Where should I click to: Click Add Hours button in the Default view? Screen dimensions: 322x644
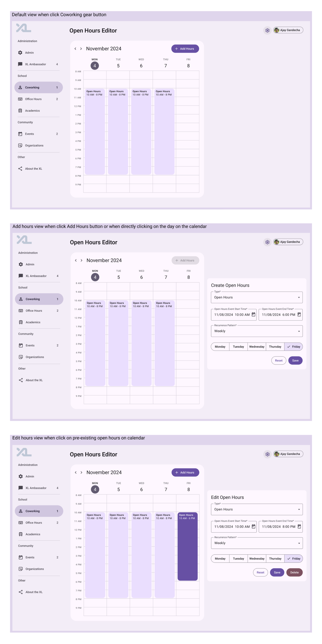point(185,49)
